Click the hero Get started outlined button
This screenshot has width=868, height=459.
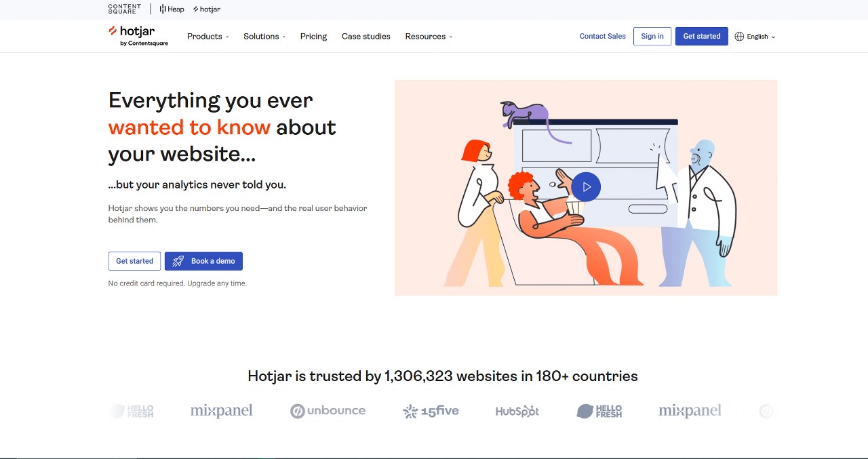click(x=134, y=261)
